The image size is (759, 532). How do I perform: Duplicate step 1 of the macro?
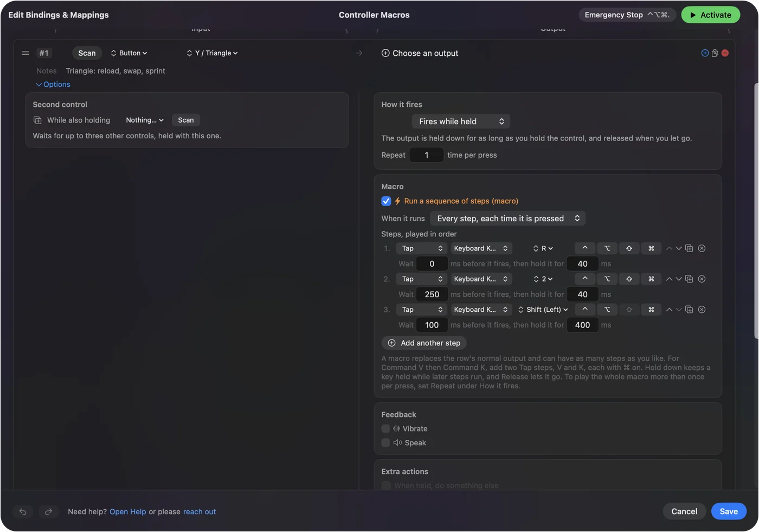pos(689,248)
